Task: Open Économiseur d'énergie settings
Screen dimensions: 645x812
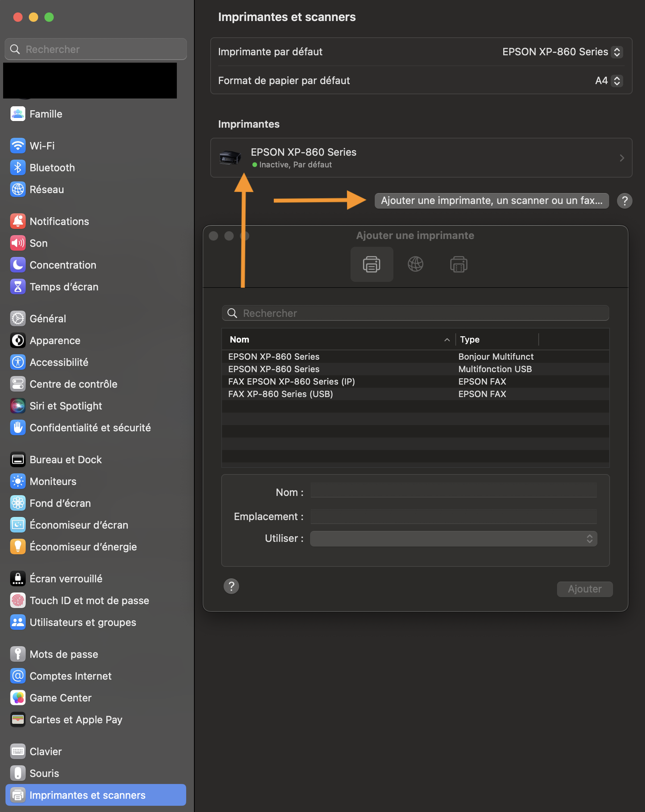Action: point(95,547)
